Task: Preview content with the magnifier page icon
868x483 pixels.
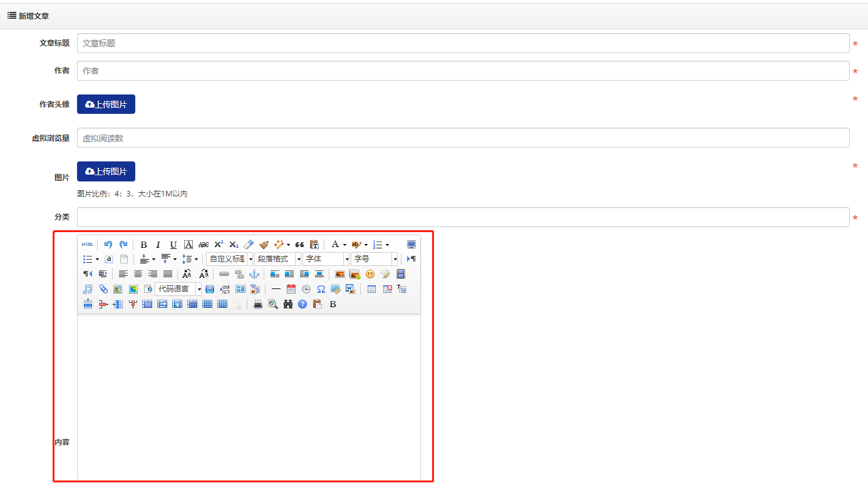Action: click(x=272, y=304)
